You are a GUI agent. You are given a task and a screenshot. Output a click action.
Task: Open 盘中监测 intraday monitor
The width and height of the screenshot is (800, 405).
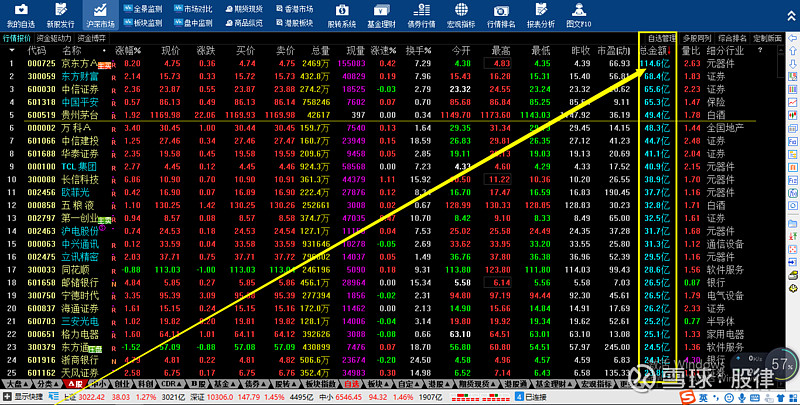click(x=193, y=23)
